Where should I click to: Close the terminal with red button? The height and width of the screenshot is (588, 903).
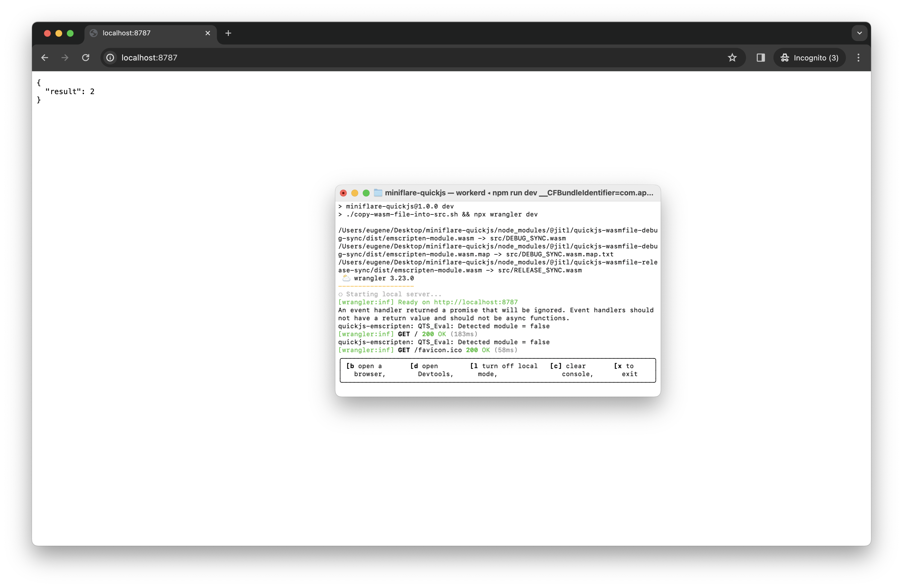coord(343,193)
